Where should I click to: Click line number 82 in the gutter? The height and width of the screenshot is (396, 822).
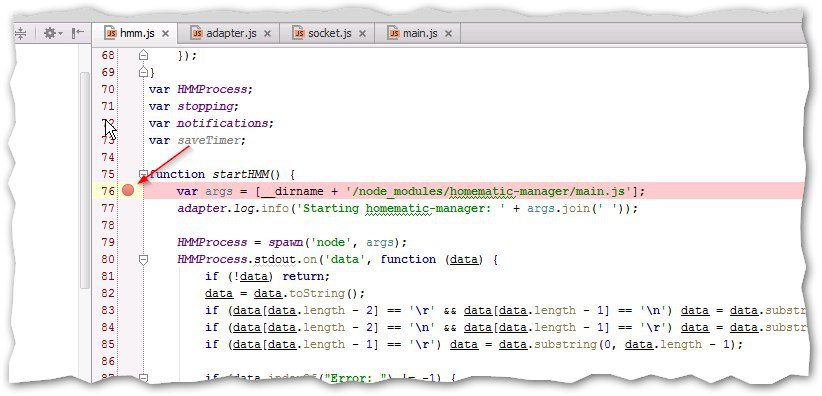108,293
